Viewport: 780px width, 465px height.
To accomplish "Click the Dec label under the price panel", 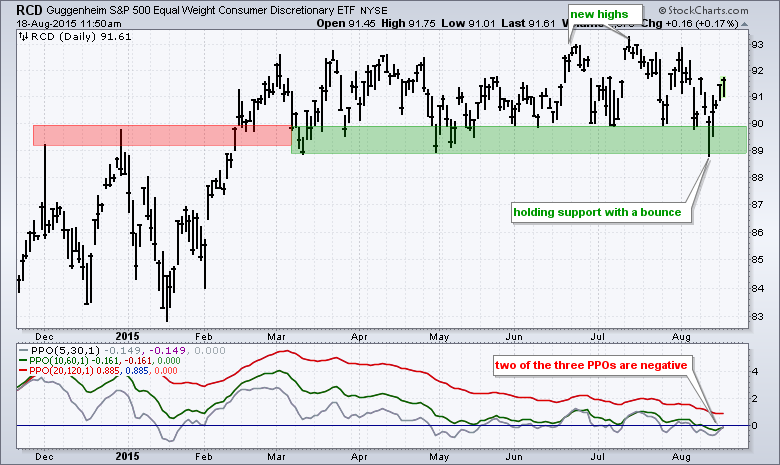I will tap(44, 337).
